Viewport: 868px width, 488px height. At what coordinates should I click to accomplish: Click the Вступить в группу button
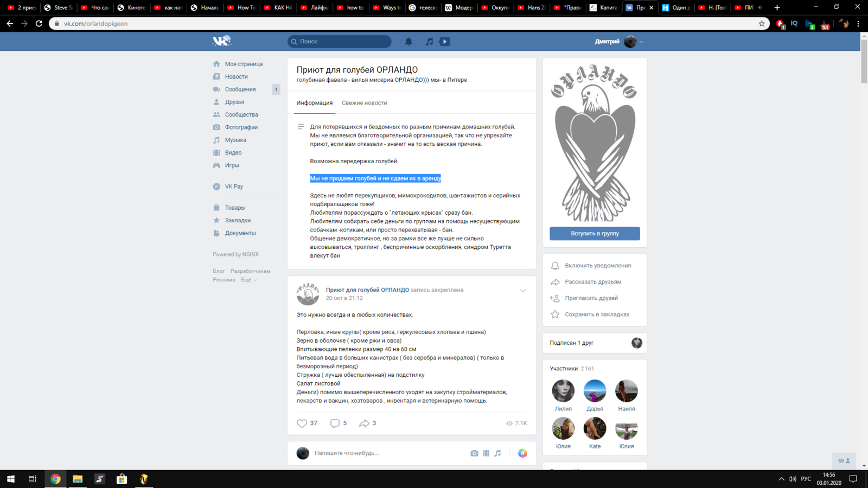point(595,234)
